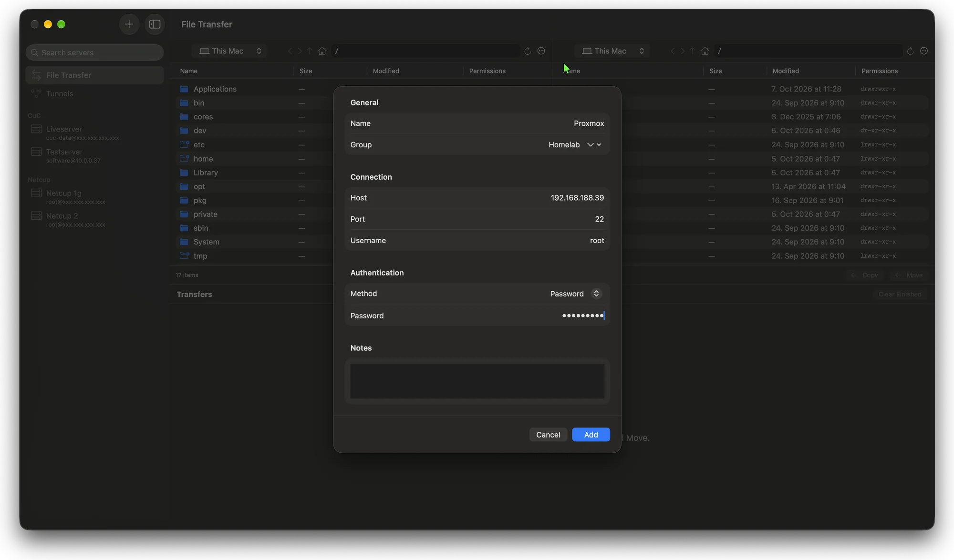Select Netcup 1g in the server list
954x560 pixels.
coord(94,197)
